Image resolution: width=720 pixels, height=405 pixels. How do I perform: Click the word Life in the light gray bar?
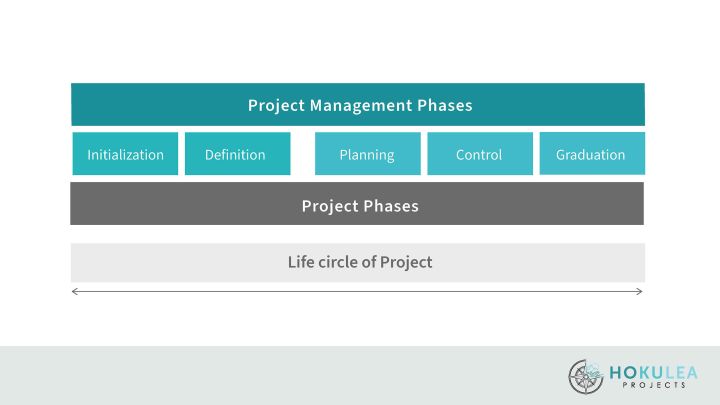click(300, 263)
